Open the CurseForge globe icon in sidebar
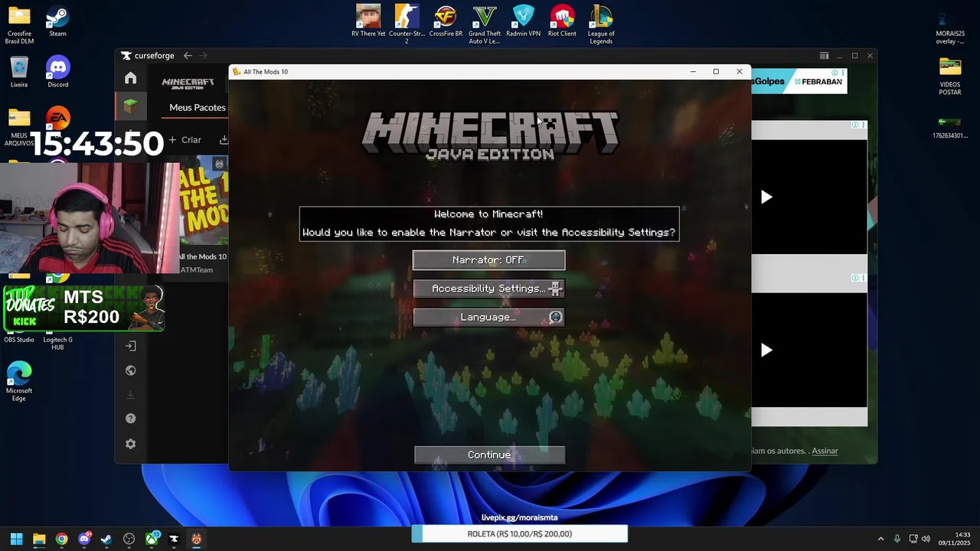Image resolution: width=980 pixels, height=551 pixels. (x=131, y=370)
